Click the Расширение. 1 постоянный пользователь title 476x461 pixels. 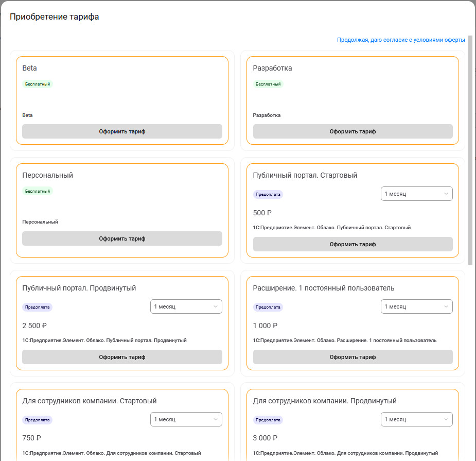coord(324,288)
